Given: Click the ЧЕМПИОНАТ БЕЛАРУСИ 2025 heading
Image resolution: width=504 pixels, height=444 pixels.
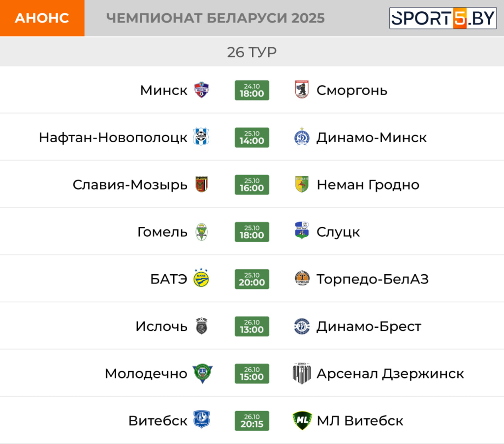Looking at the screenshot, I should [215, 18].
